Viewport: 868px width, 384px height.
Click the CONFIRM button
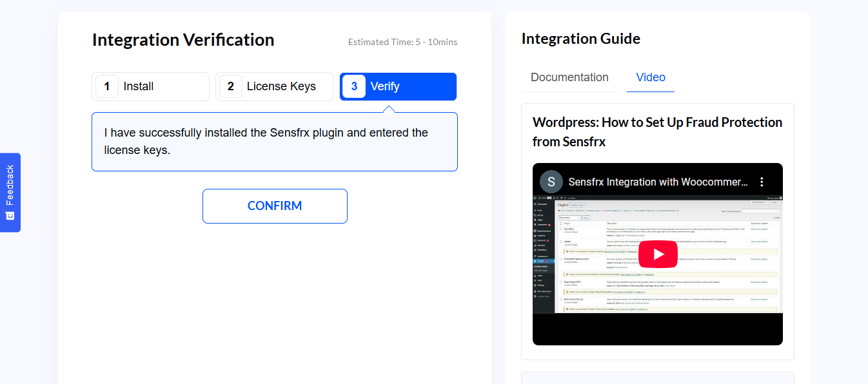275,206
